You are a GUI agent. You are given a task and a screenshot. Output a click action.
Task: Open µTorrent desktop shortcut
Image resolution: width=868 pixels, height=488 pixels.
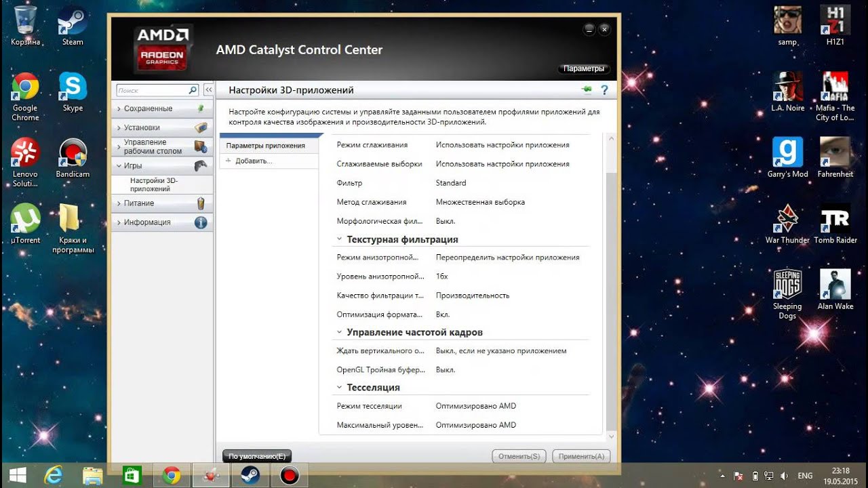pyautogui.click(x=25, y=224)
